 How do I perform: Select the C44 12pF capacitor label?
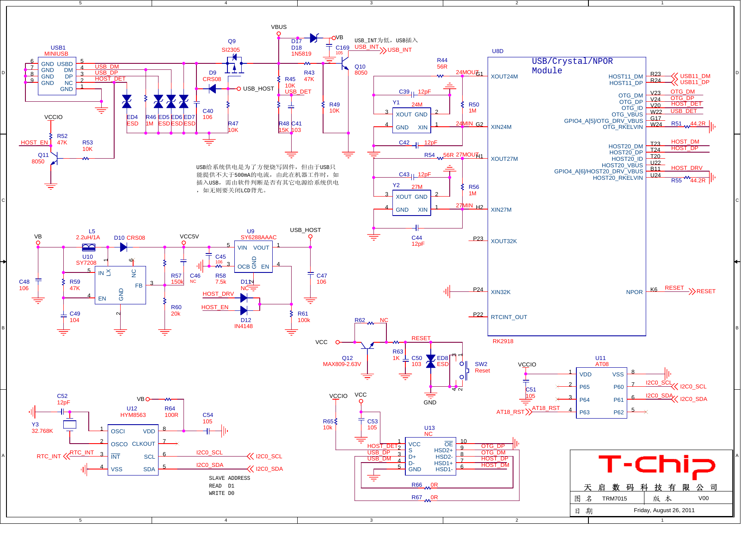point(417,241)
